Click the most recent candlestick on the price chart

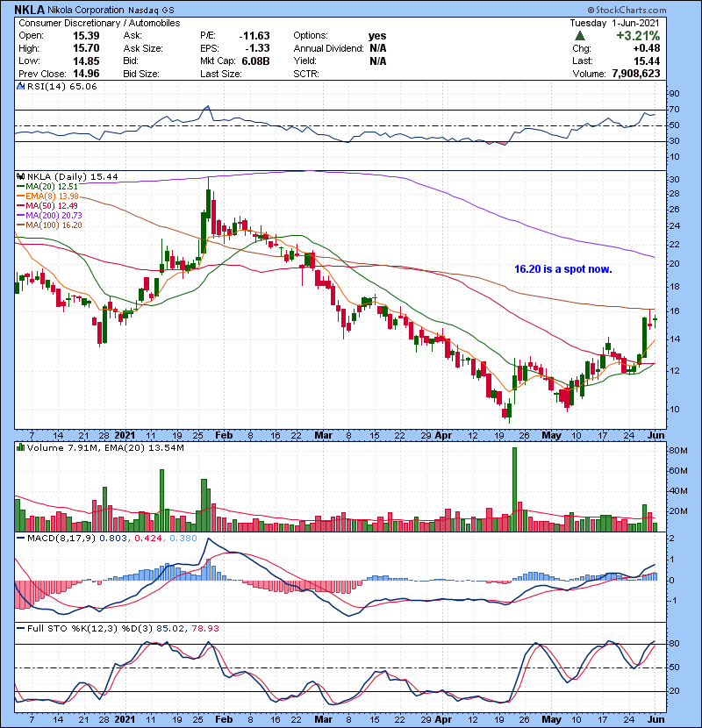[655, 321]
